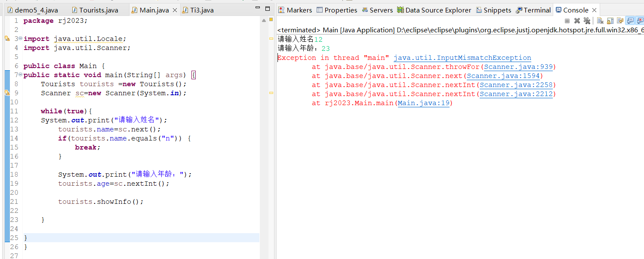Collapse the import block at line 3
644x259 pixels.
[20, 39]
